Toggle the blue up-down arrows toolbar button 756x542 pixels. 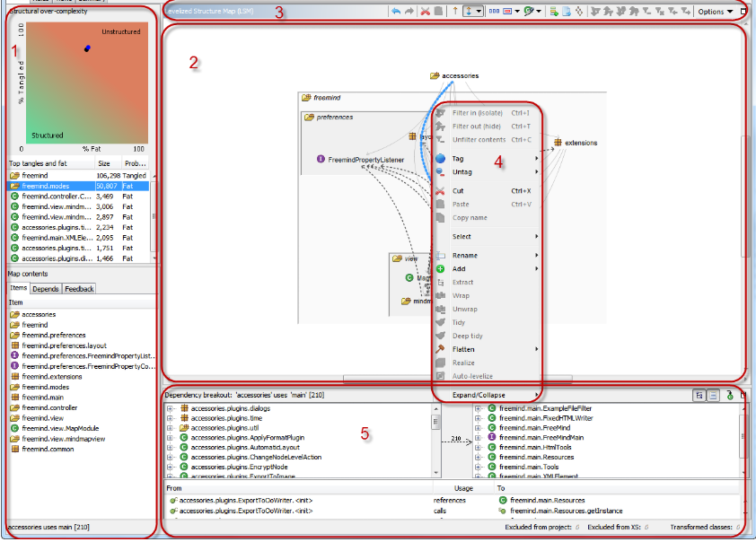(469, 11)
